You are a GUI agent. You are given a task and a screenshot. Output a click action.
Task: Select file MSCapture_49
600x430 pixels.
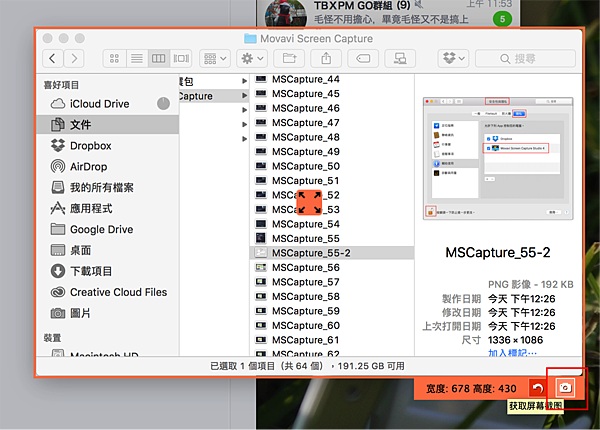(332, 151)
